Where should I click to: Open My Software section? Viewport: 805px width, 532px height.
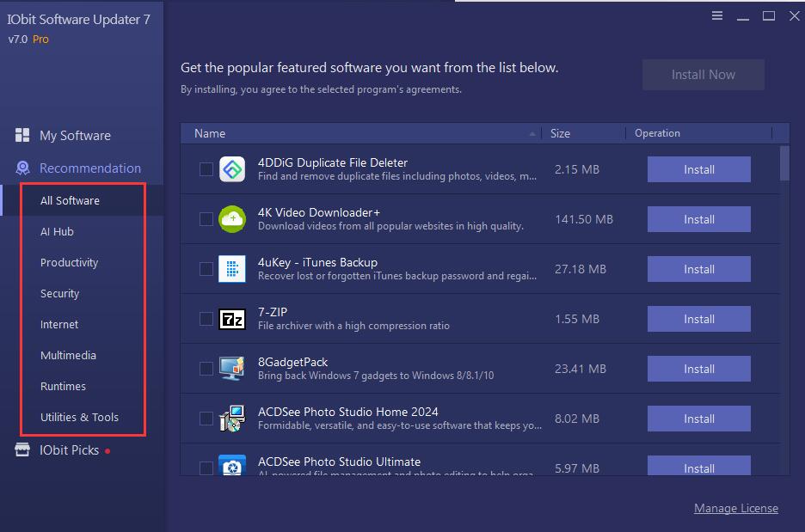pos(75,136)
